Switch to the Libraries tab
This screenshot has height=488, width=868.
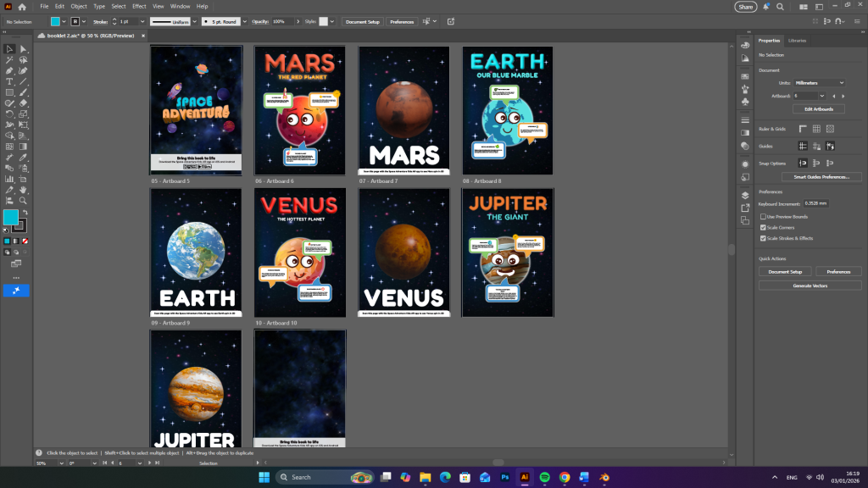click(797, 41)
